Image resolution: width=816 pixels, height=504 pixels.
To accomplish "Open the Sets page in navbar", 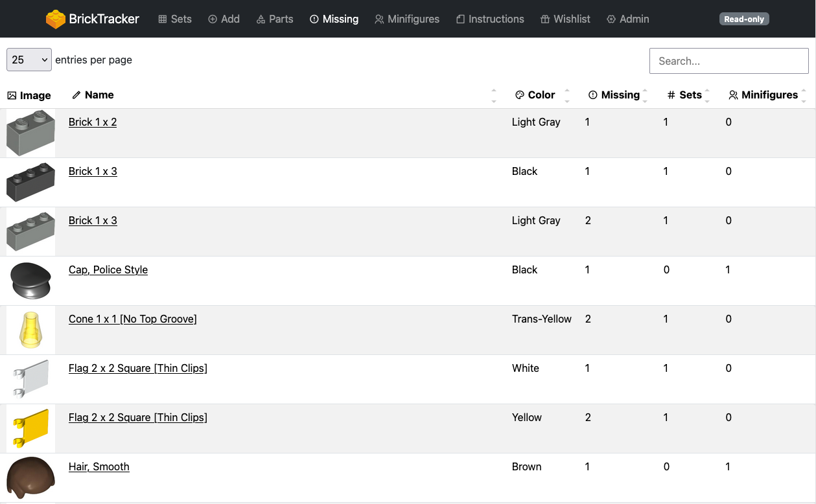I will [175, 19].
